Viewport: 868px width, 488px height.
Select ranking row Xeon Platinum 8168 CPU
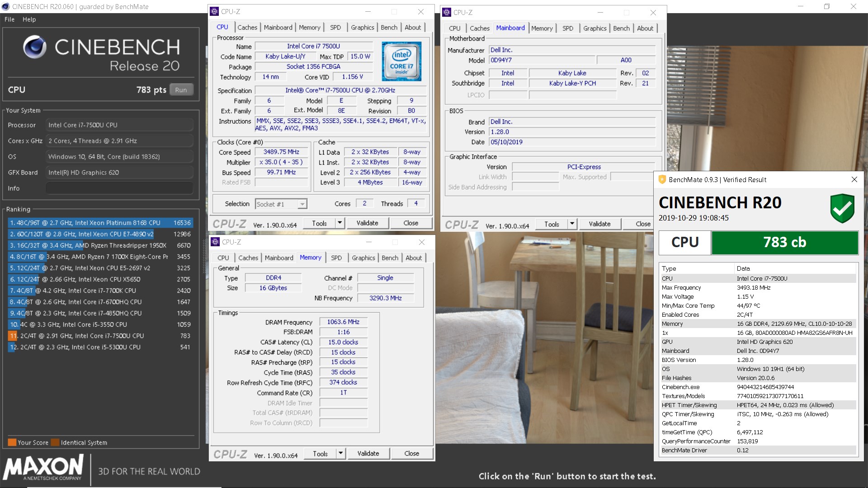(100, 223)
